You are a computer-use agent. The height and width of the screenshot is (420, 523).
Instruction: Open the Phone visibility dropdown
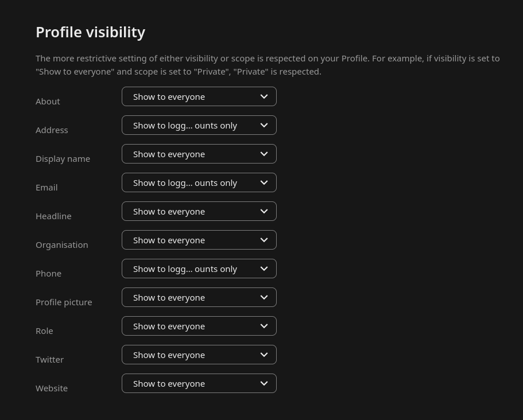[199, 269]
